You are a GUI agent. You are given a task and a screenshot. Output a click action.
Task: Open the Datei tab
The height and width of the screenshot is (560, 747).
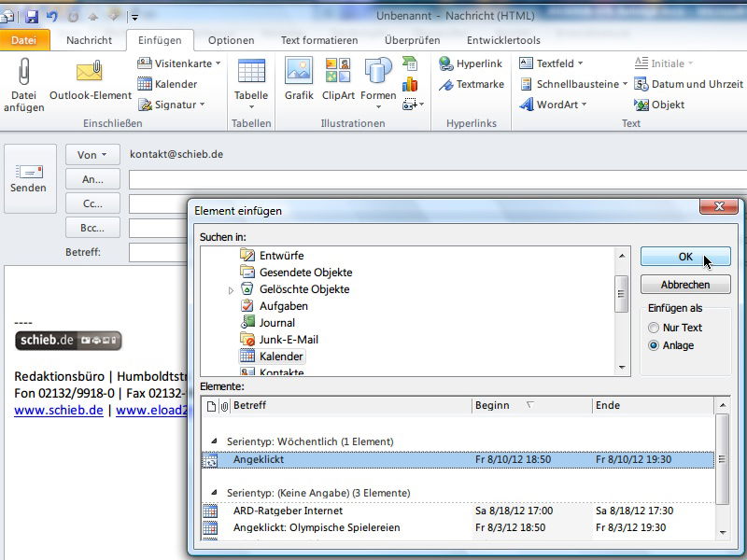click(x=24, y=40)
